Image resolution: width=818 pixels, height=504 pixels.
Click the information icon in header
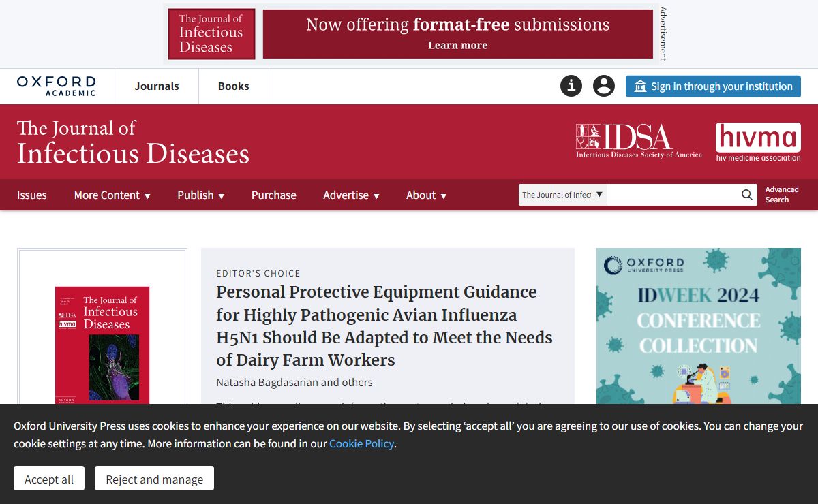[x=571, y=86]
